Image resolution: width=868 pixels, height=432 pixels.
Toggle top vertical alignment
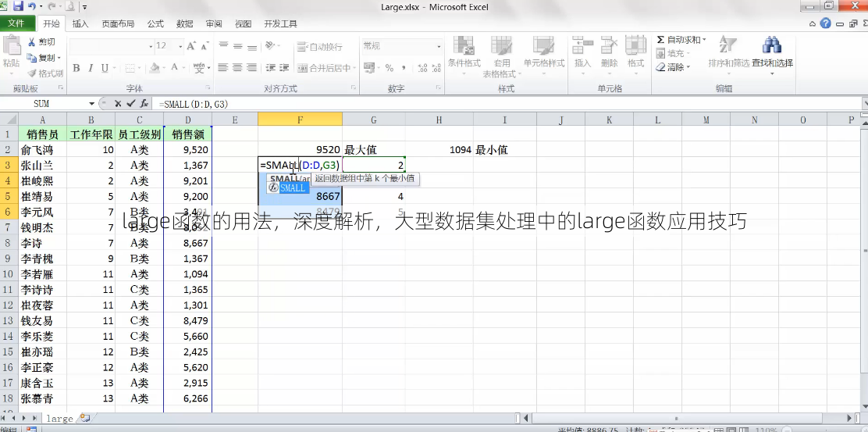pos(223,46)
